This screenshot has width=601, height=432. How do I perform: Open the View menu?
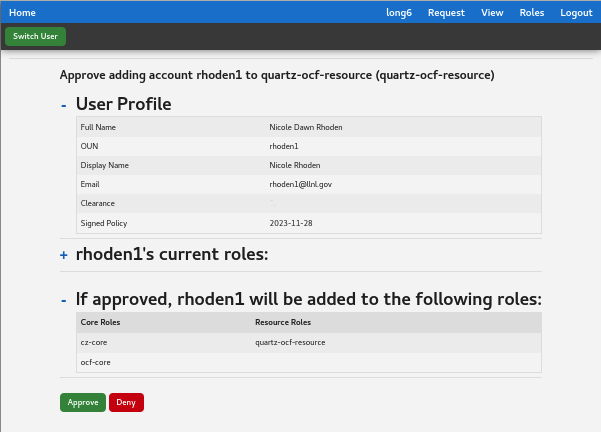tap(492, 13)
